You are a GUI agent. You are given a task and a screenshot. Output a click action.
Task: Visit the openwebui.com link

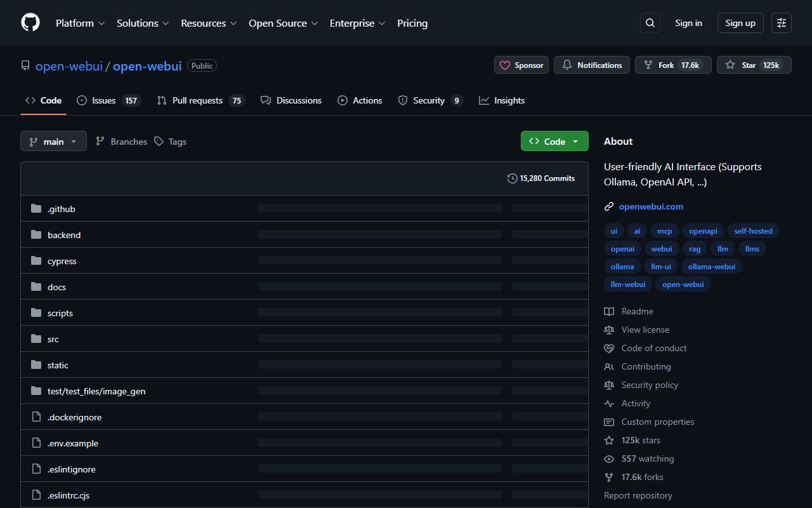(x=651, y=206)
